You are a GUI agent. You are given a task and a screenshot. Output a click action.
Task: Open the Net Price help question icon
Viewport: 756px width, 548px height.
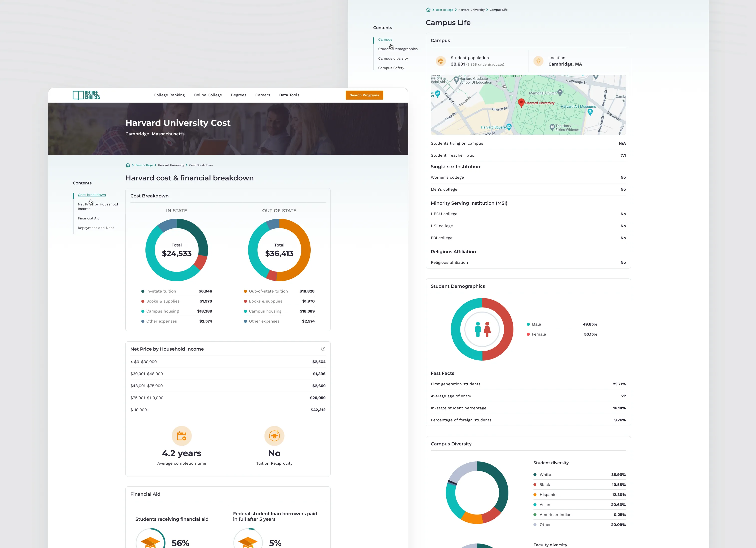(x=323, y=349)
